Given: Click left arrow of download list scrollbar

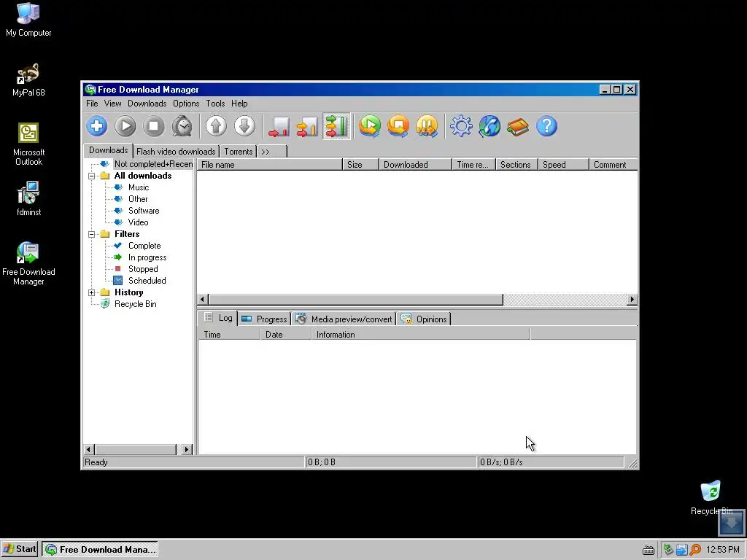Looking at the screenshot, I should pyautogui.click(x=203, y=300).
